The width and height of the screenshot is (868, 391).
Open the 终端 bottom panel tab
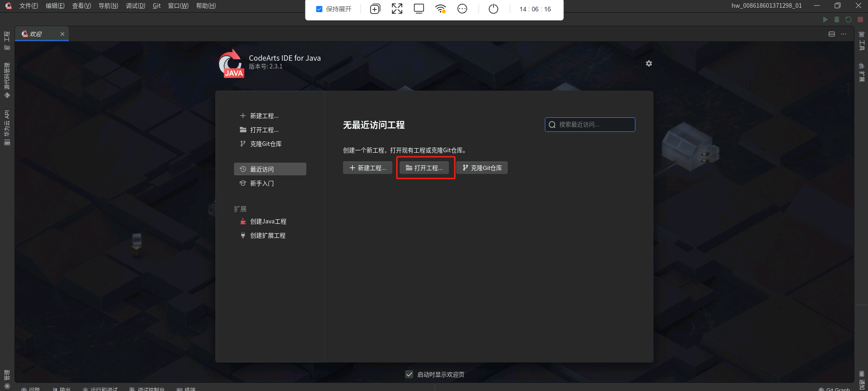[186, 389]
